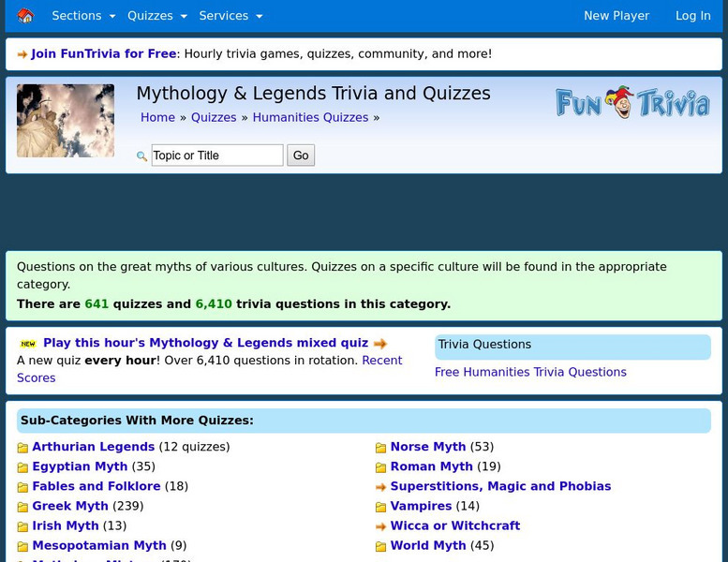Open Free Humanities Trivia Questions link
This screenshot has height=562, width=728.
coord(530,372)
